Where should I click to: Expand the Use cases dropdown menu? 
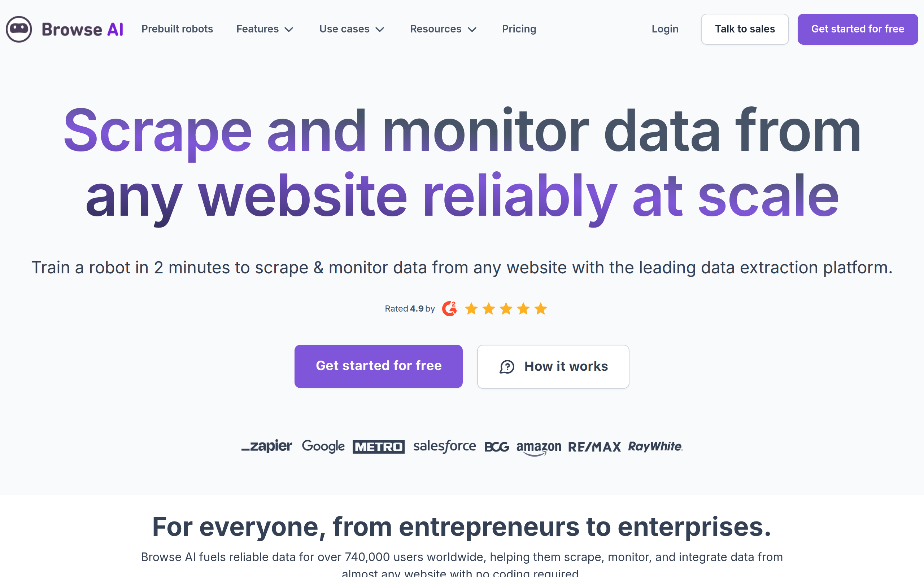coord(352,29)
